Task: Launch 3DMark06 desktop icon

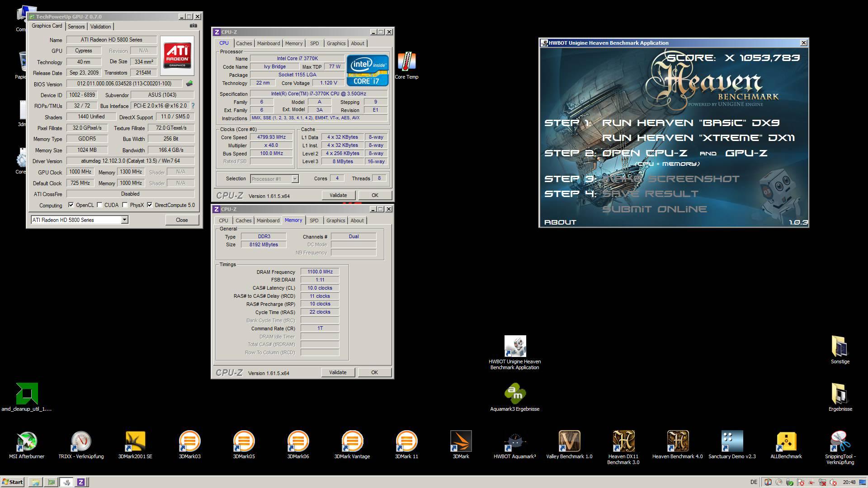Action: tap(298, 445)
